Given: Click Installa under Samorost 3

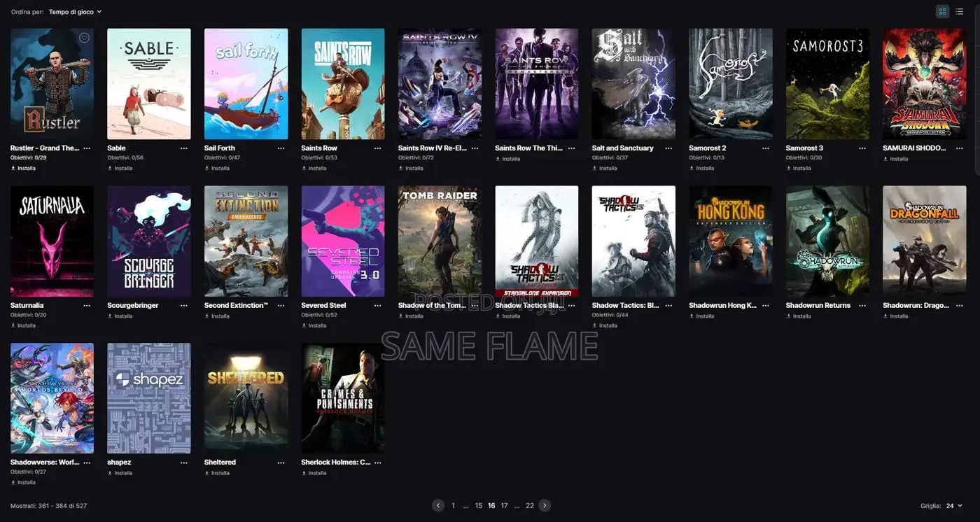Looking at the screenshot, I should point(799,168).
